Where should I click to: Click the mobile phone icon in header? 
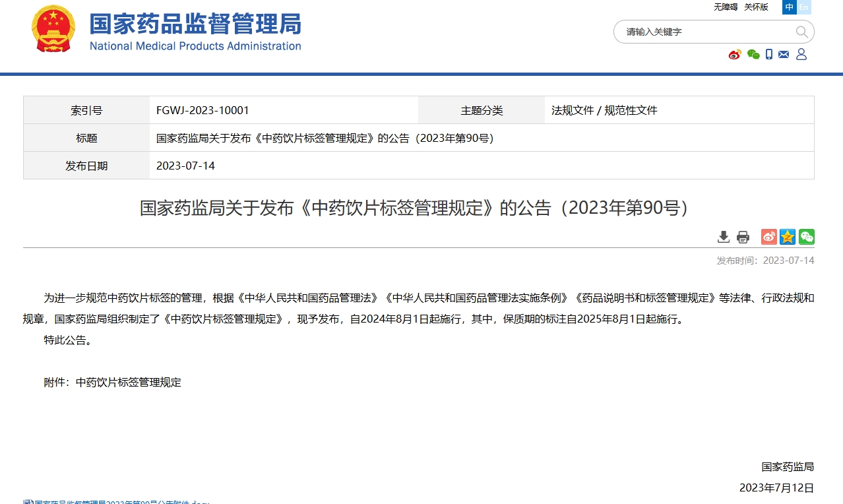pyautogui.click(x=769, y=55)
